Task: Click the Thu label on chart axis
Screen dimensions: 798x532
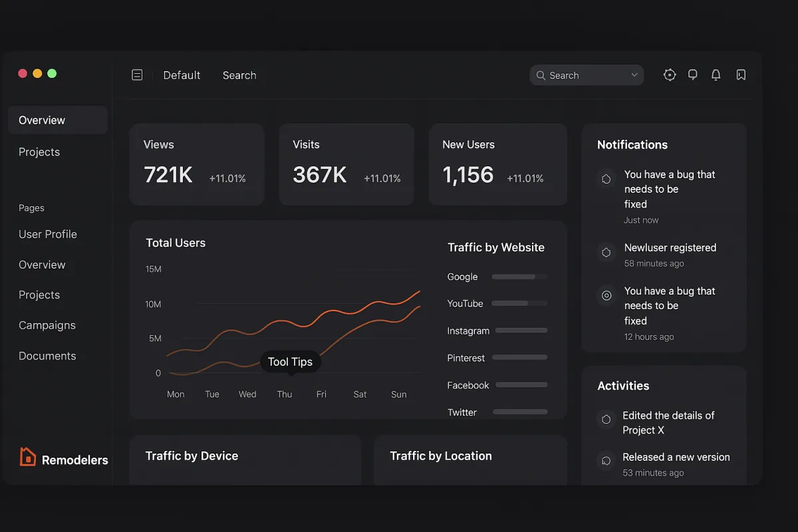Action: pos(285,394)
